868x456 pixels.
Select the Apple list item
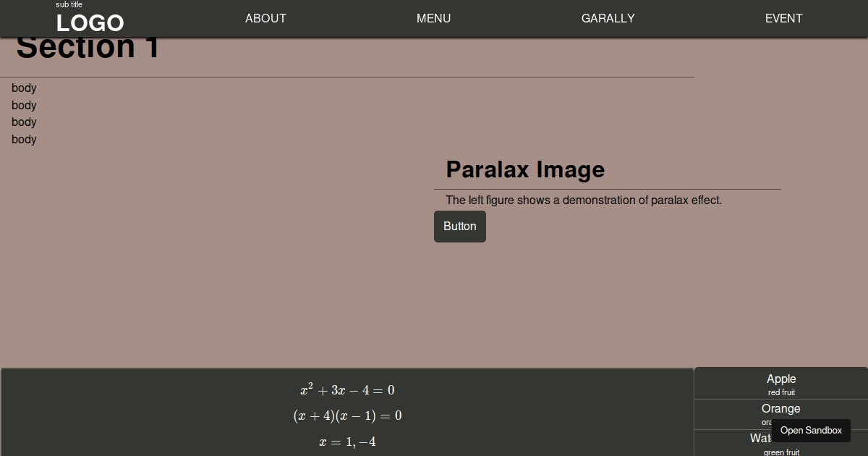[x=781, y=384]
